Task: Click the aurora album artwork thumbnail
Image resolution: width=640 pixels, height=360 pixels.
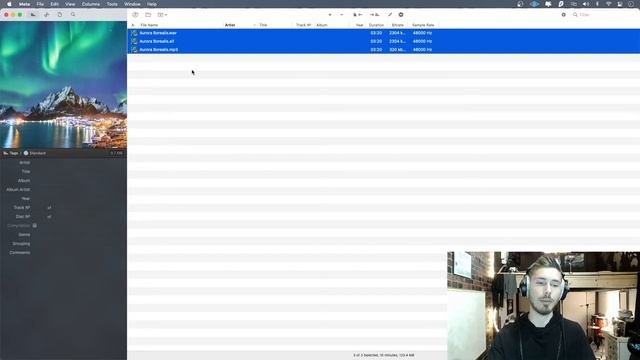Action: (x=63, y=85)
